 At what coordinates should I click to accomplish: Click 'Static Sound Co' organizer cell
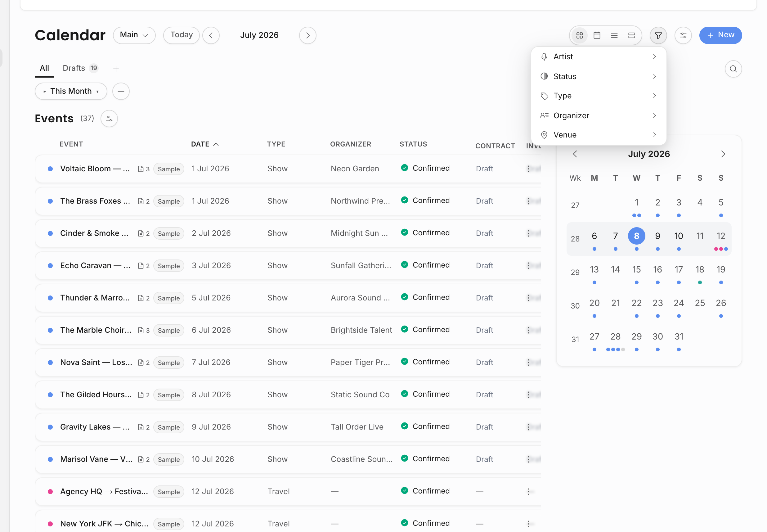360,395
